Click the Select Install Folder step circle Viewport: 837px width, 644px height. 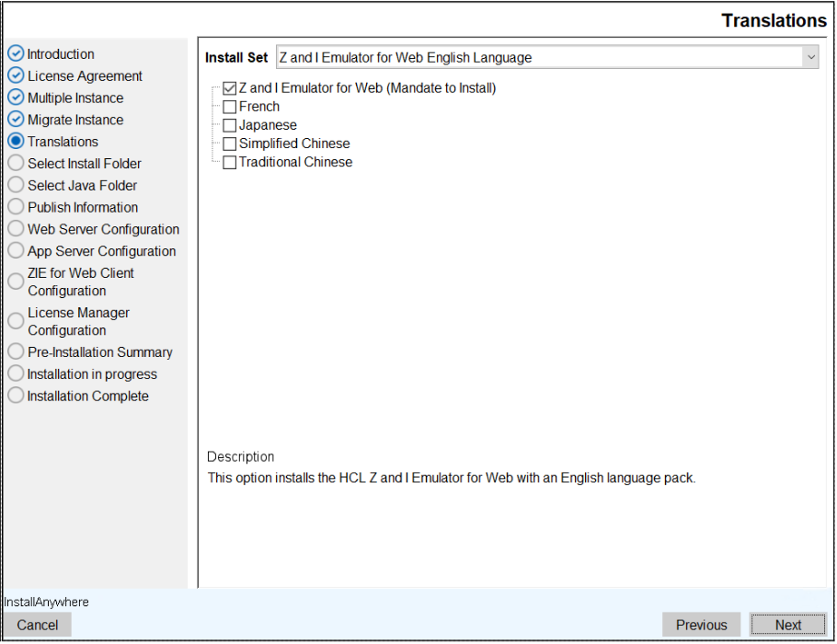click(x=16, y=163)
